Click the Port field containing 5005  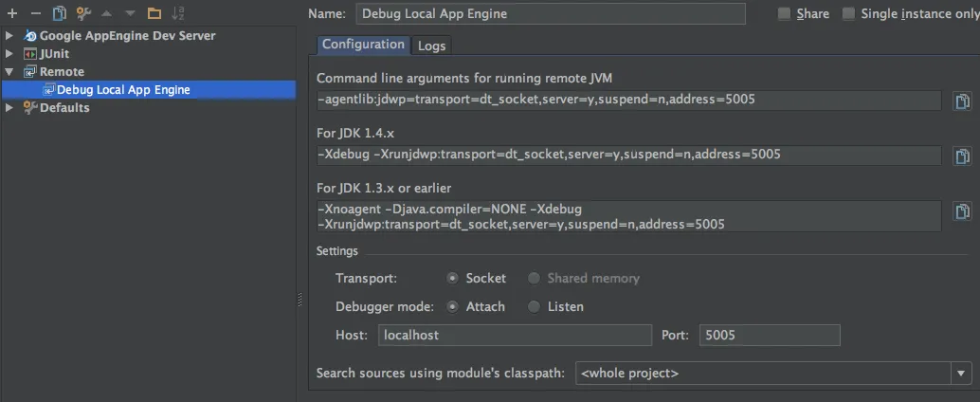tap(769, 335)
